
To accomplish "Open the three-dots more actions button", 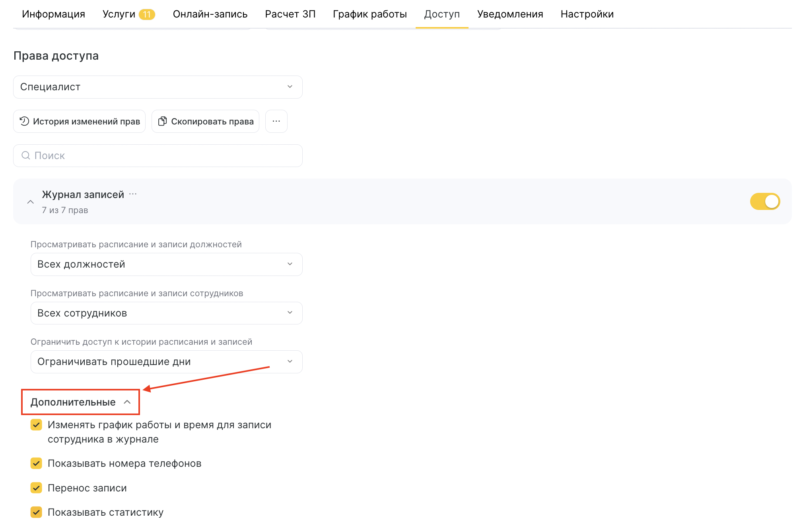I will 276,121.
